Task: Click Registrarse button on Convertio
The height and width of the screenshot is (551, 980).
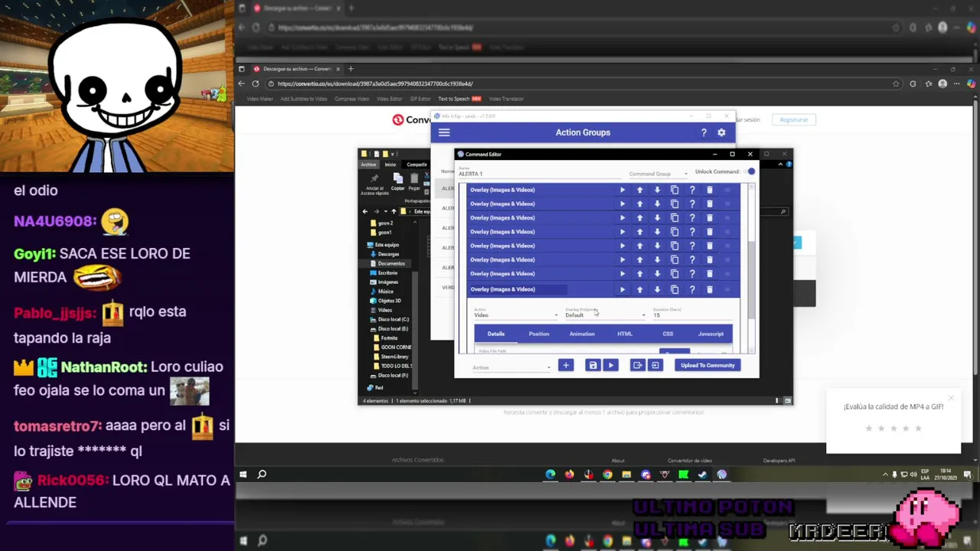Action: click(794, 119)
